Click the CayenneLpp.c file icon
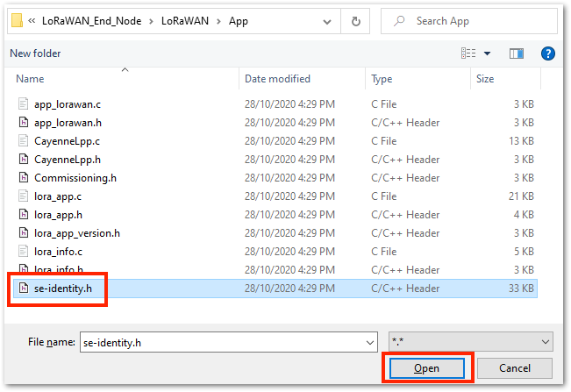 coord(24,141)
